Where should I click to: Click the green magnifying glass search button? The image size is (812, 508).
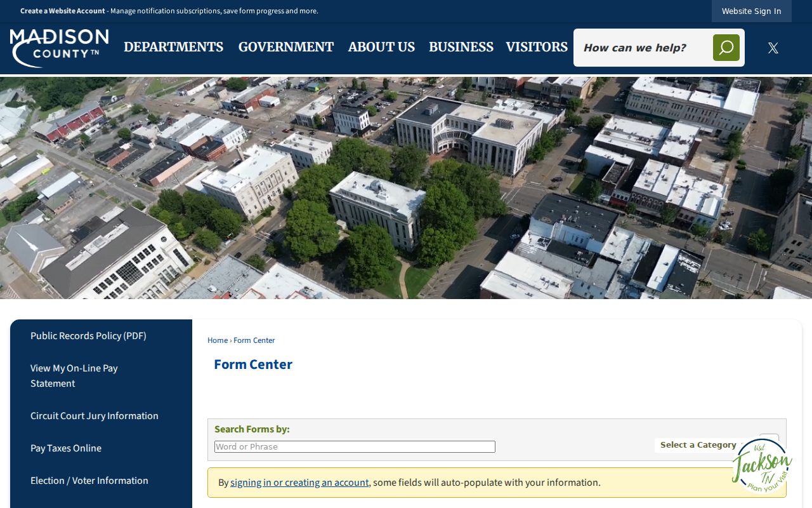coord(726,48)
